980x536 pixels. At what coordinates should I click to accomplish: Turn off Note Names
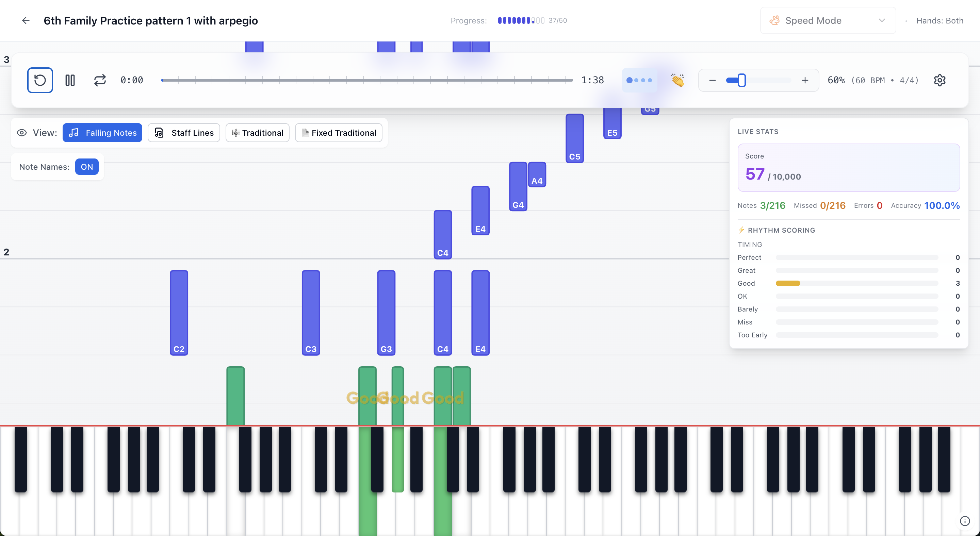pos(87,167)
